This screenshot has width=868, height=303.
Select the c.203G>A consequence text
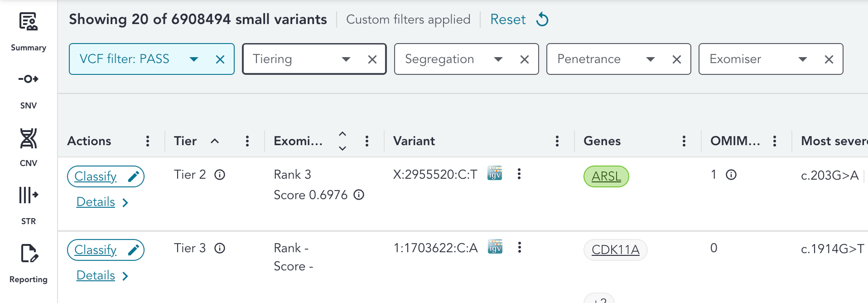[830, 175]
